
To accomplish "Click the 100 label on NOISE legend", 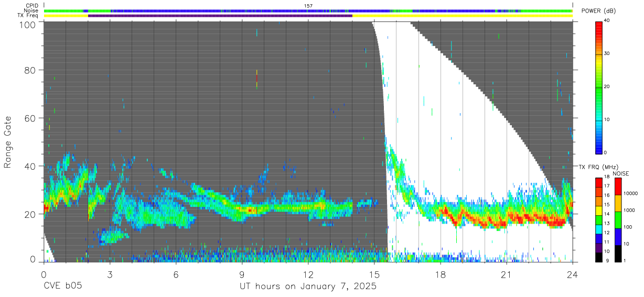I will [628, 227].
